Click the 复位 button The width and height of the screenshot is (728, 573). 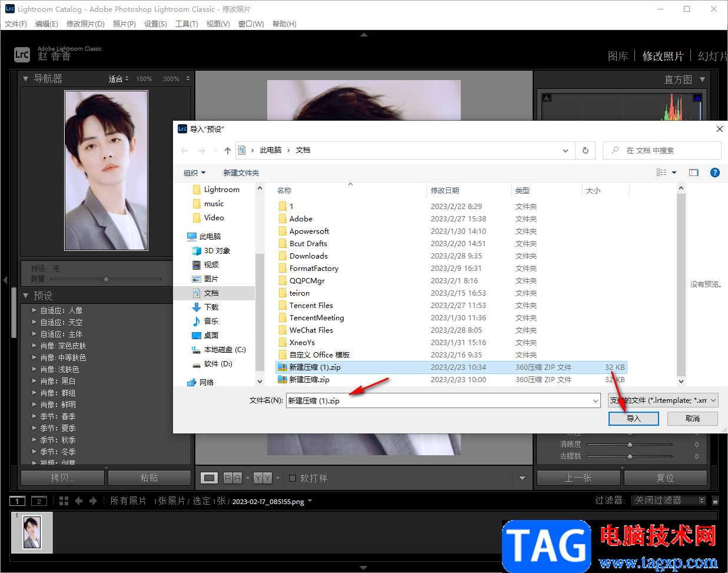[666, 478]
